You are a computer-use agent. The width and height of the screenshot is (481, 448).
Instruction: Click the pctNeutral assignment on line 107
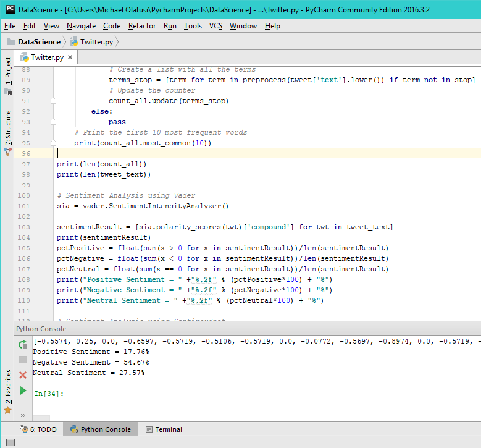pyautogui.click(x=223, y=269)
